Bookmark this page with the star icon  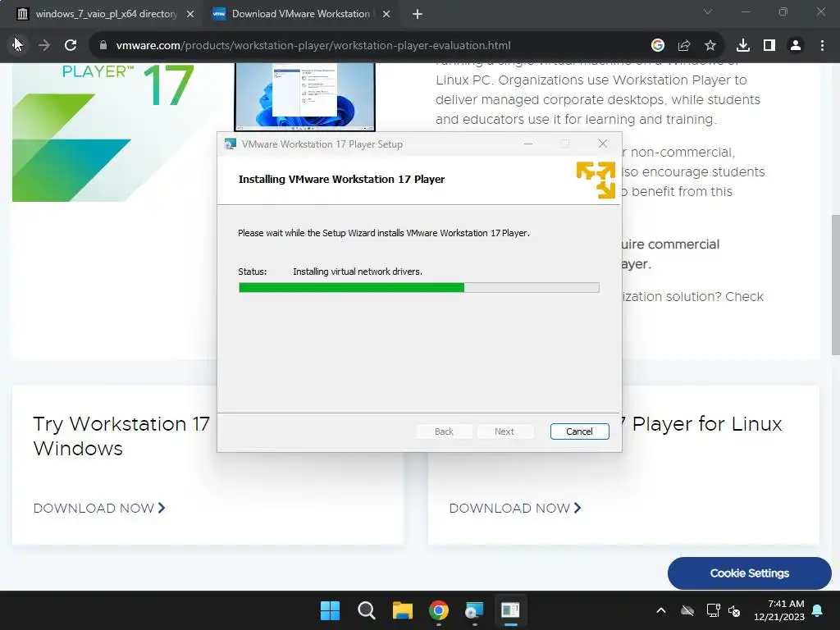(710, 45)
